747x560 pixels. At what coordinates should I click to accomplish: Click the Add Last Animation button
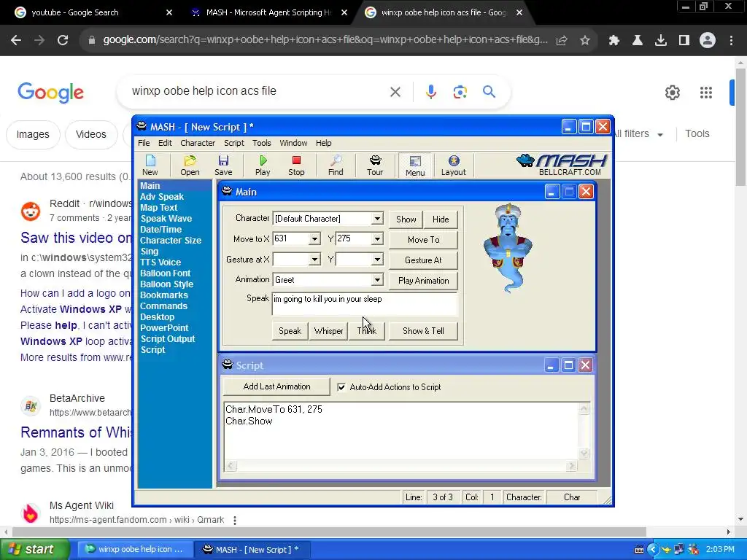[276, 386]
